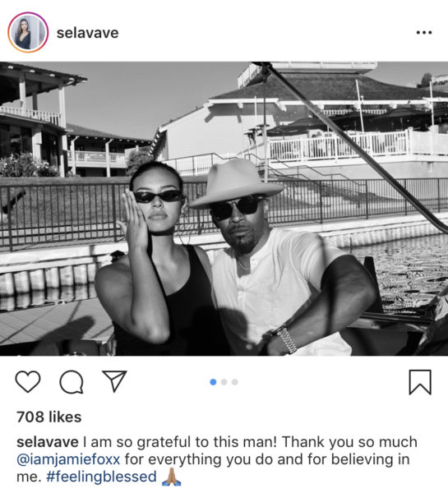Tap the black-and-white boat photo
The image size is (448, 493).
[x=224, y=209]
